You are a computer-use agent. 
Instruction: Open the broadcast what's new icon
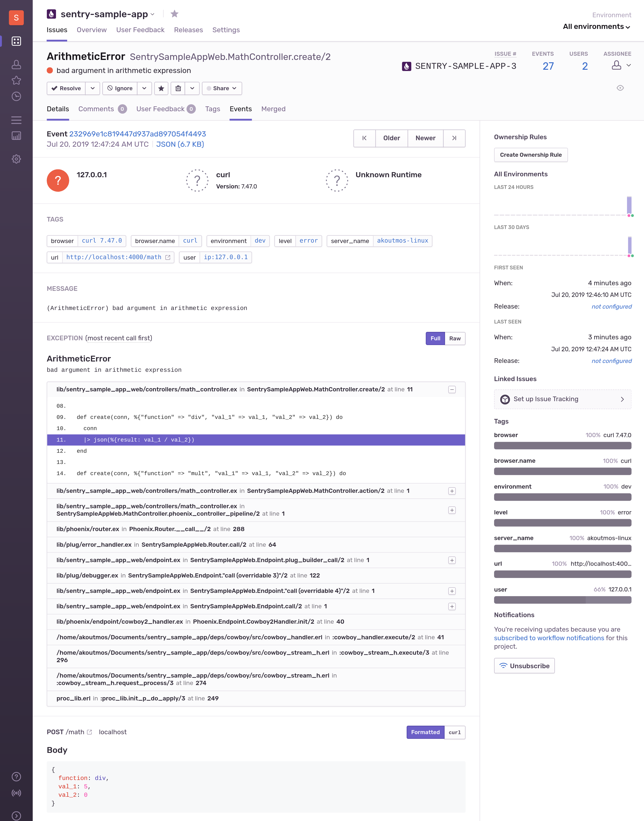pyautogui.click(x=16, y=793)
